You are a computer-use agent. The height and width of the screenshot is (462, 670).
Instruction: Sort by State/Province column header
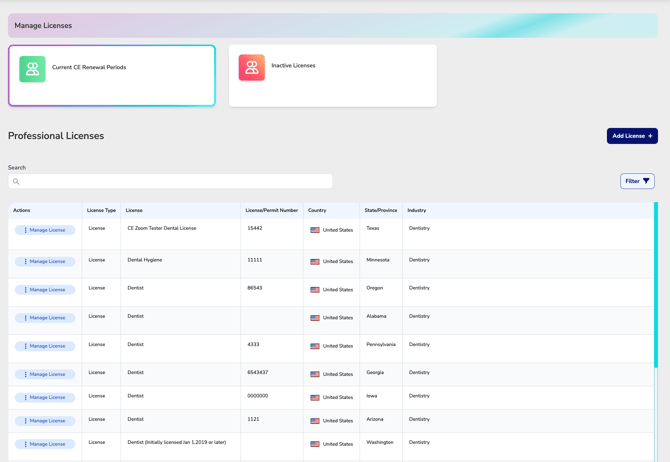click(380, 211)
